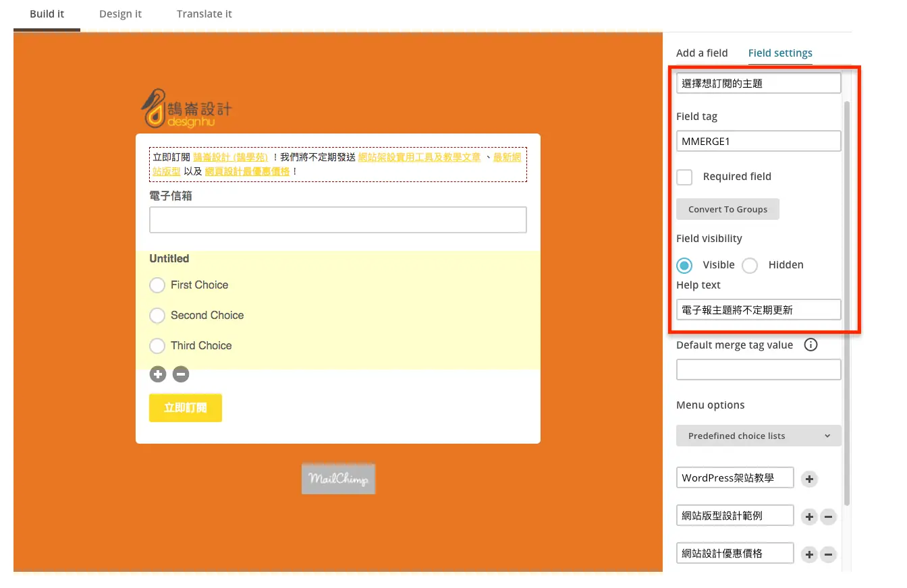Click the yellow 立即訂閱 subscribe button
The height and width of the screenshot is (588, 907).
186,408
